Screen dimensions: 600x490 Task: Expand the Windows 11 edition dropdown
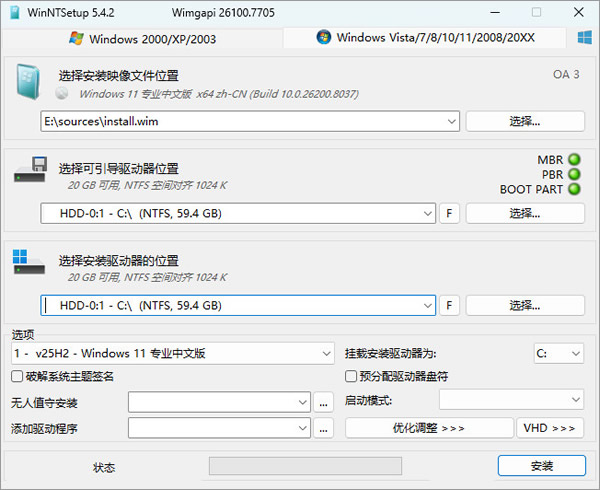pos(327,354)
